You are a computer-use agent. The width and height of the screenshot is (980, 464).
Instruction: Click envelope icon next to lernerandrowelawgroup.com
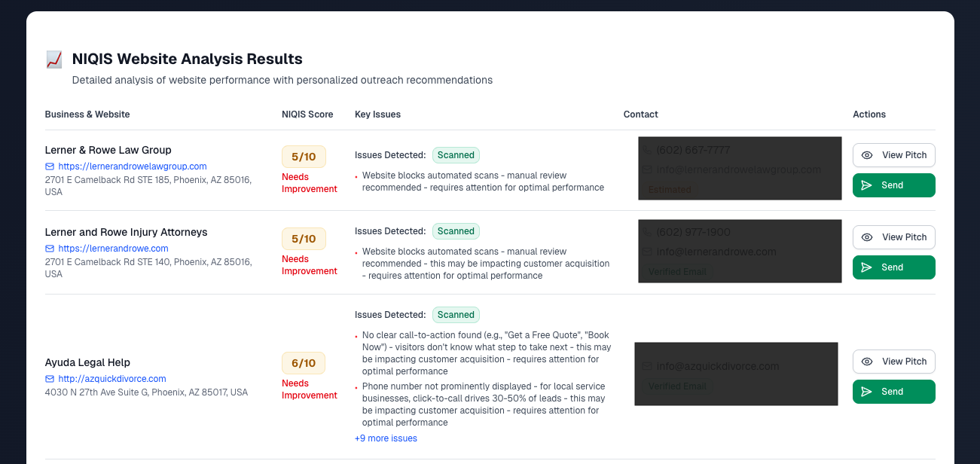point(50,166)
